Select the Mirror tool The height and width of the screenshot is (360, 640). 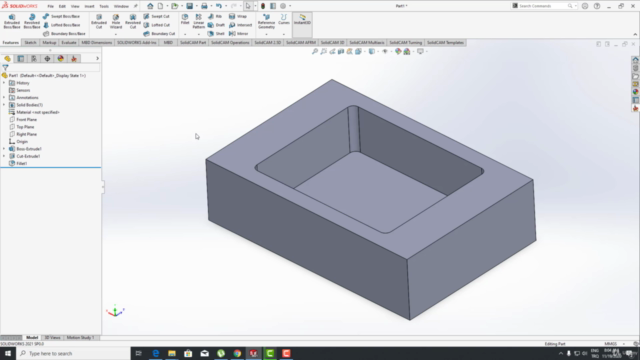click(239, 34)
